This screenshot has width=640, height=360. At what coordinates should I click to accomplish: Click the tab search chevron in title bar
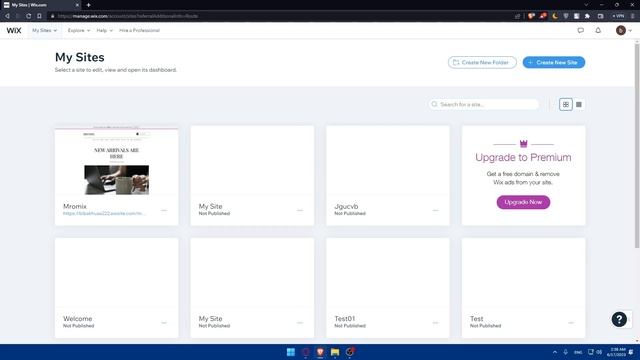pos(586,5)
